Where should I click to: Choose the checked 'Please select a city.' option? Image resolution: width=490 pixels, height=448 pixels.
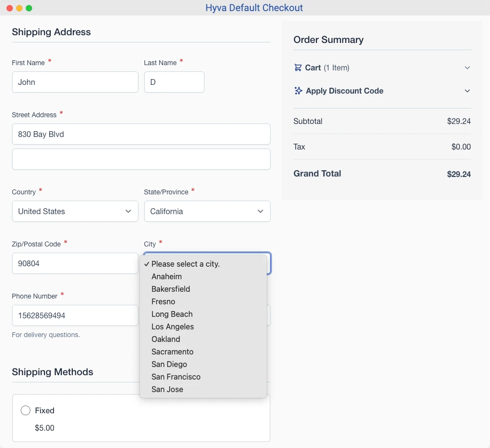coord(185,264)
